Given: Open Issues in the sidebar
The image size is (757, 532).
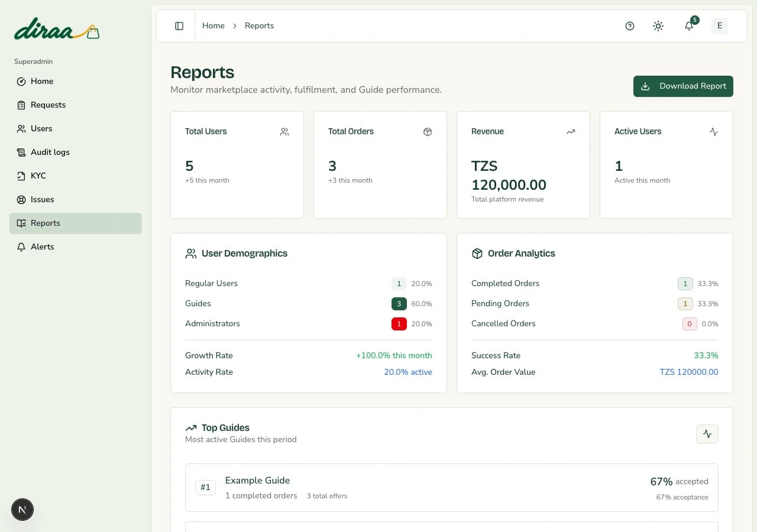Looking at the screenshot, I should (76, 200).
